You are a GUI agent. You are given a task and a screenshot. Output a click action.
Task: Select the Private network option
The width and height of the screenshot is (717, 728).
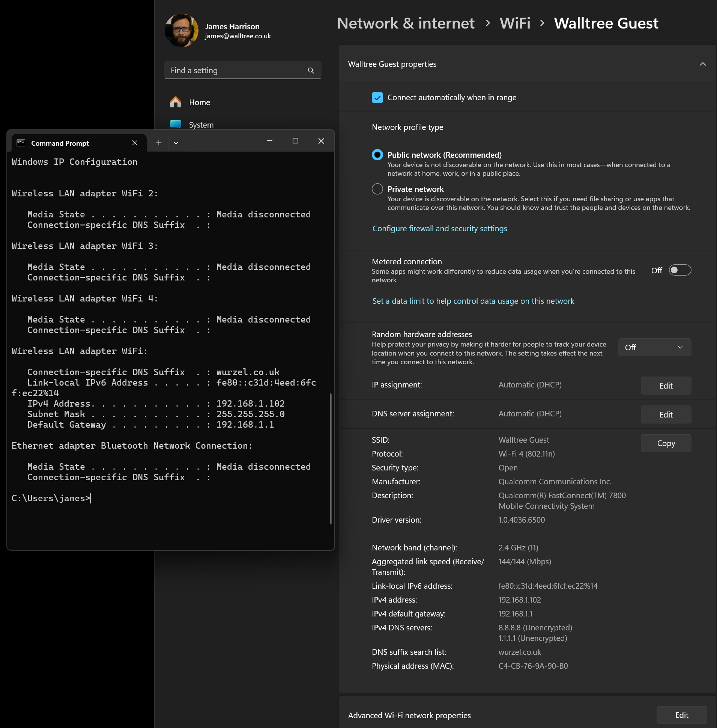click(x=377, y=189)
